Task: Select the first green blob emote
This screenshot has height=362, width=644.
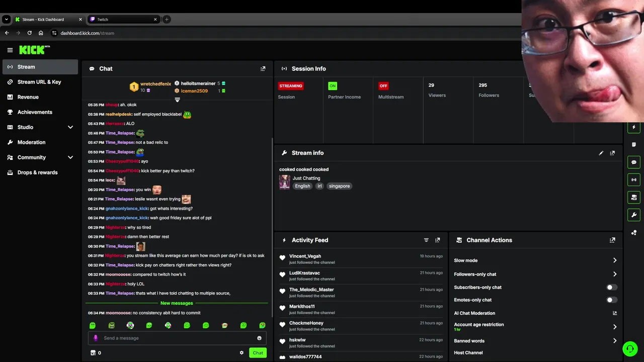Action: [93, 325]
